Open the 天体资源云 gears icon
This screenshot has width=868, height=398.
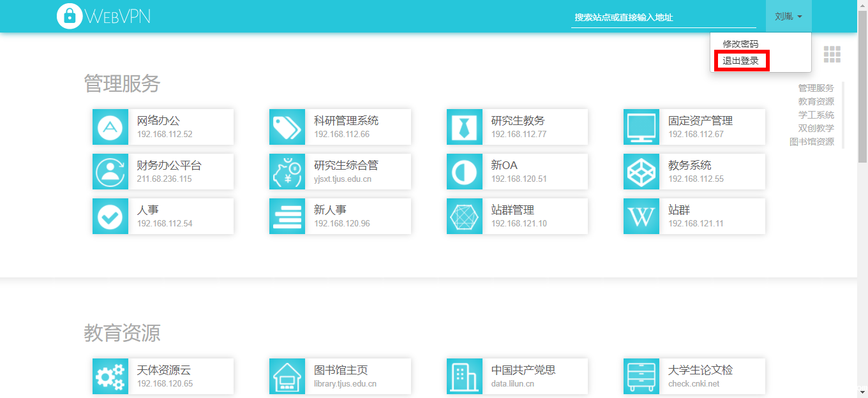coord(110,376)
